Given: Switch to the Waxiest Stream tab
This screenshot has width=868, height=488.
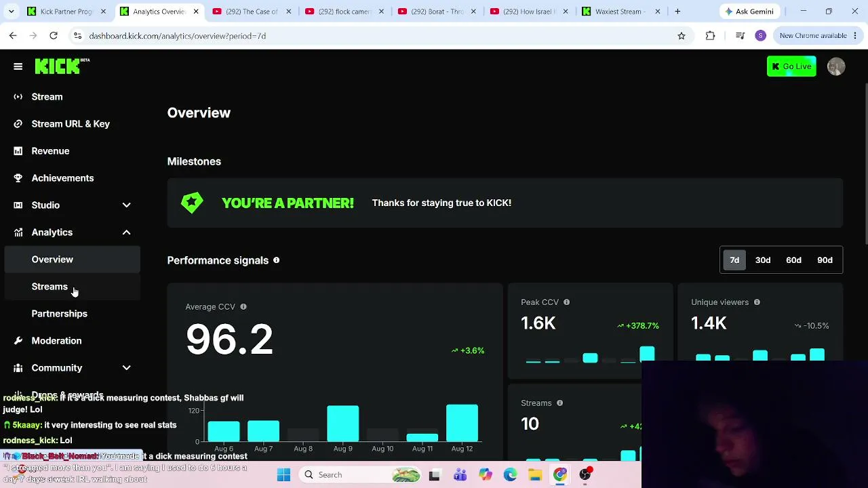Looking at the screenshot, I should [623, 12].
